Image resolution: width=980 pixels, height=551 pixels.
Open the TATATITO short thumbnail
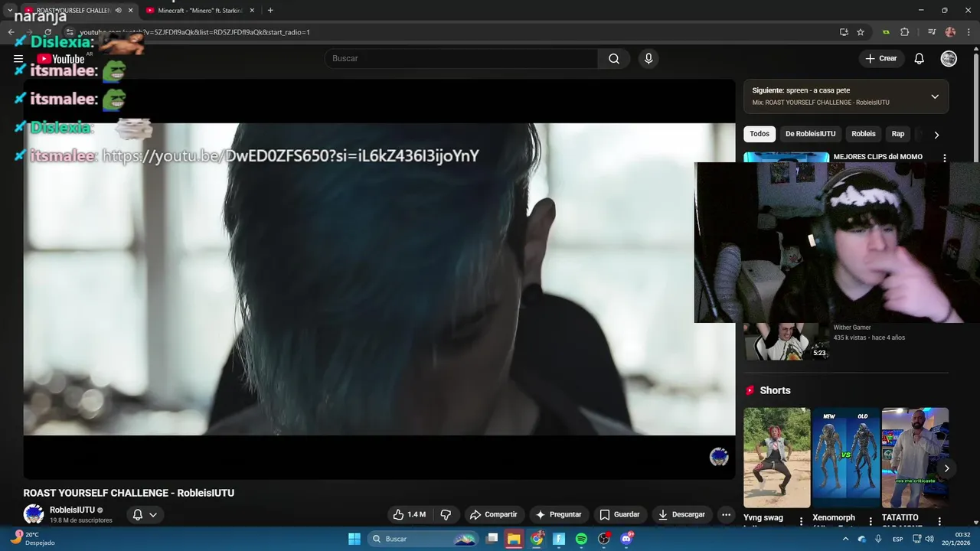click(x=915, y=458)
